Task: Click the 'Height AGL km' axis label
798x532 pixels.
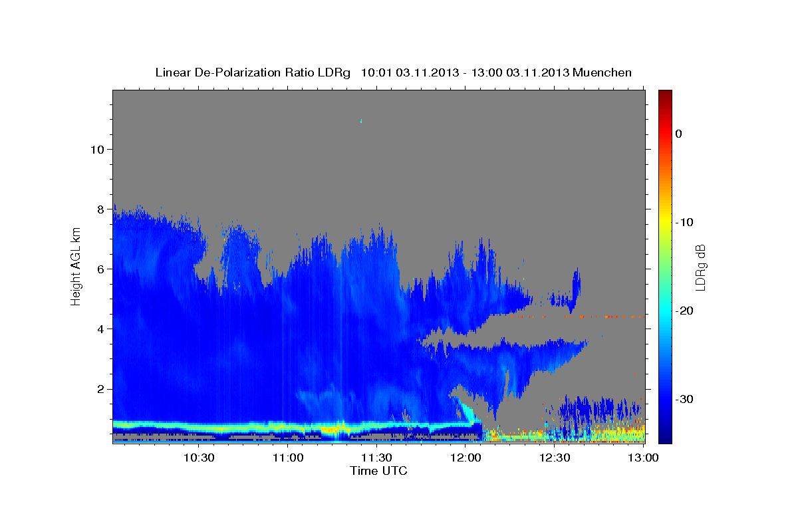Action: (76, 267)
